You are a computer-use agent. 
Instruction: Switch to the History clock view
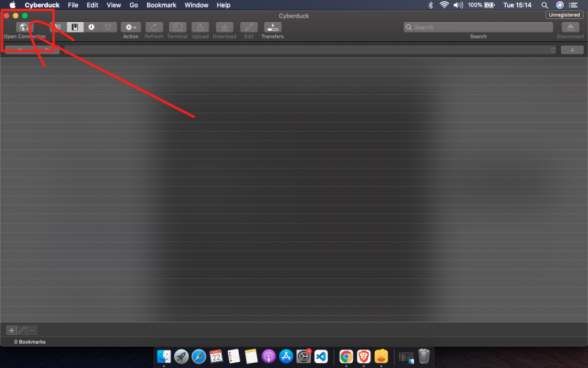[x=92, y=27]
